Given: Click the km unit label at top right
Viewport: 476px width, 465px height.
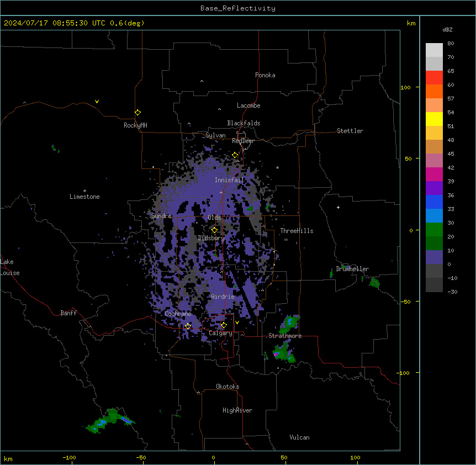Looking at the screenshot, I should pyautogui.click(x=411, y=23).
